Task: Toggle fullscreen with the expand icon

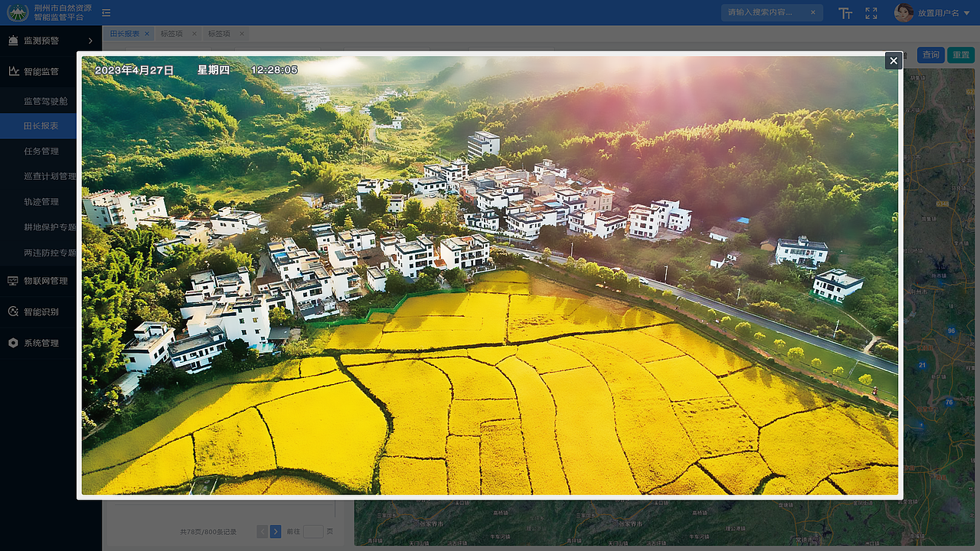Action: tap(871, 13)
